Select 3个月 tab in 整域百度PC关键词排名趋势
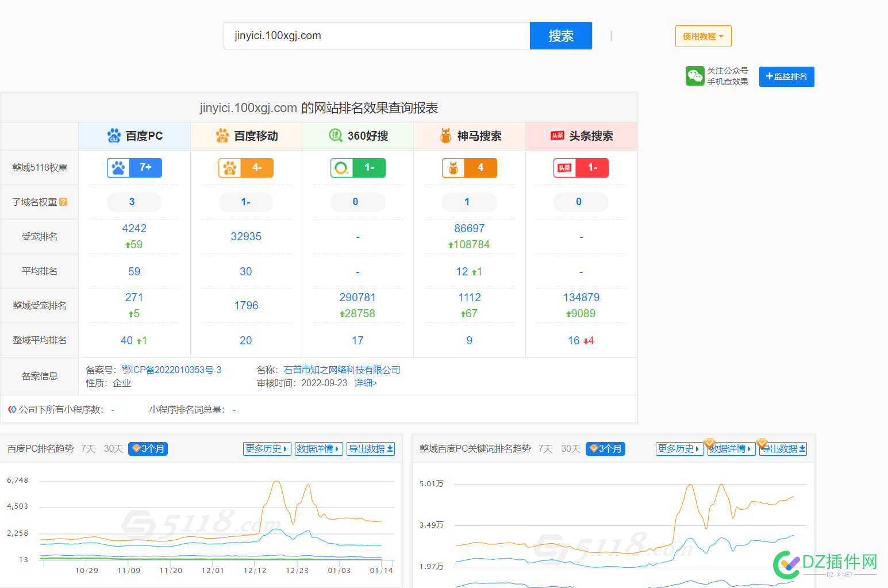This screenshot has width=888, height=588. point(605,449)
